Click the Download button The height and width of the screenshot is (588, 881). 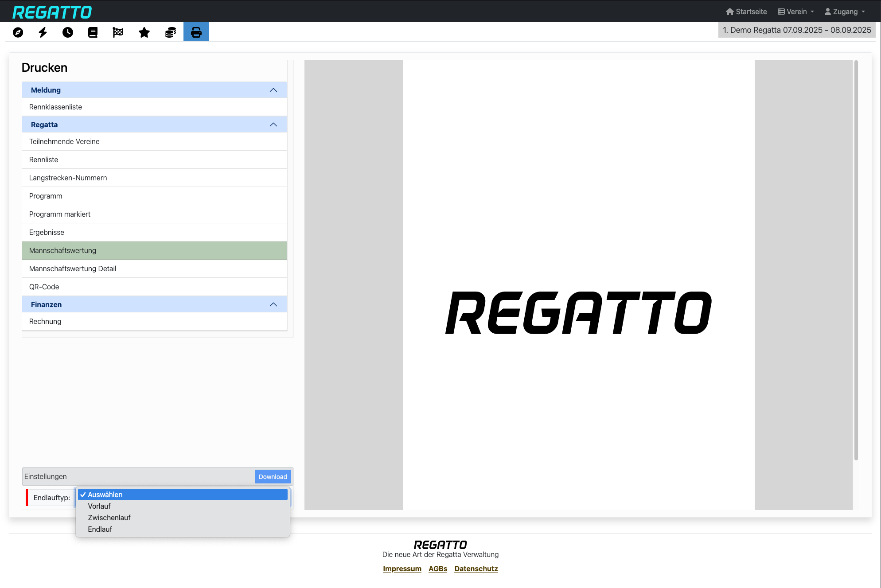[x=273, y=477]
